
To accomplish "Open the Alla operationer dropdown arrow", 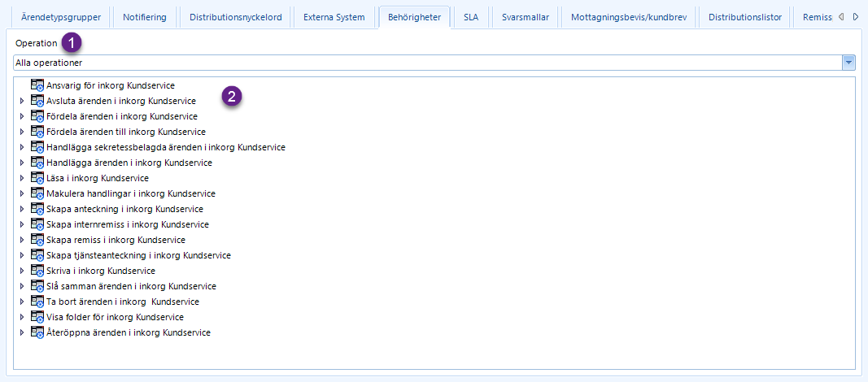I will coord(848,63).
